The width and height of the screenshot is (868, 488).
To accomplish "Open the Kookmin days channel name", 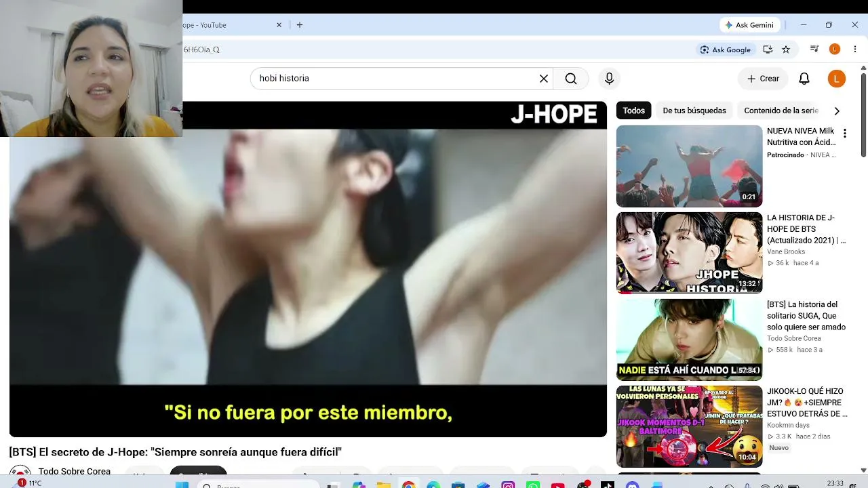I will [x=788, y=425].
